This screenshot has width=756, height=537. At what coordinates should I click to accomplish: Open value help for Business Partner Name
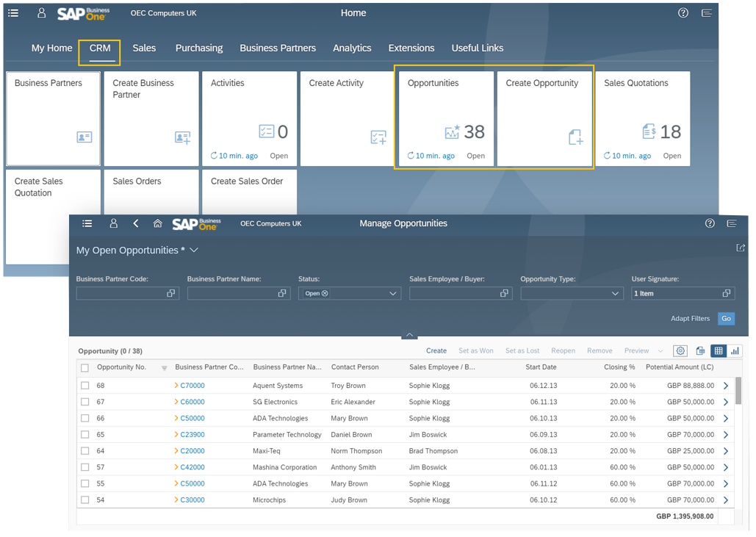282,293
